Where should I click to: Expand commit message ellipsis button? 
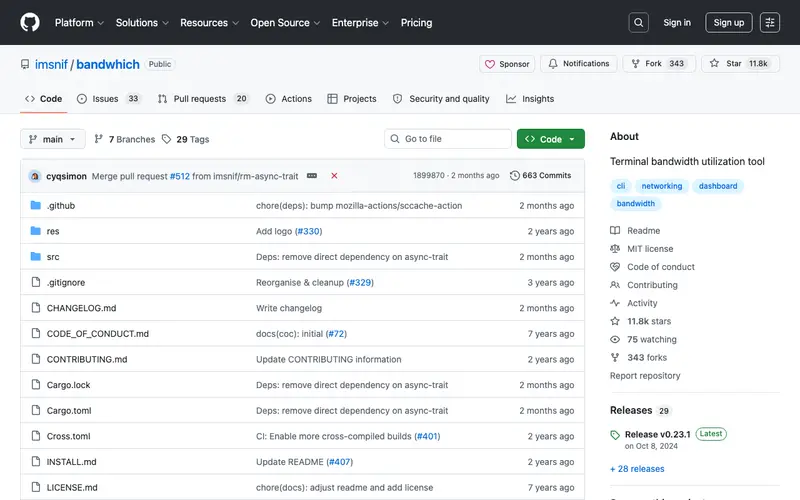312,176
